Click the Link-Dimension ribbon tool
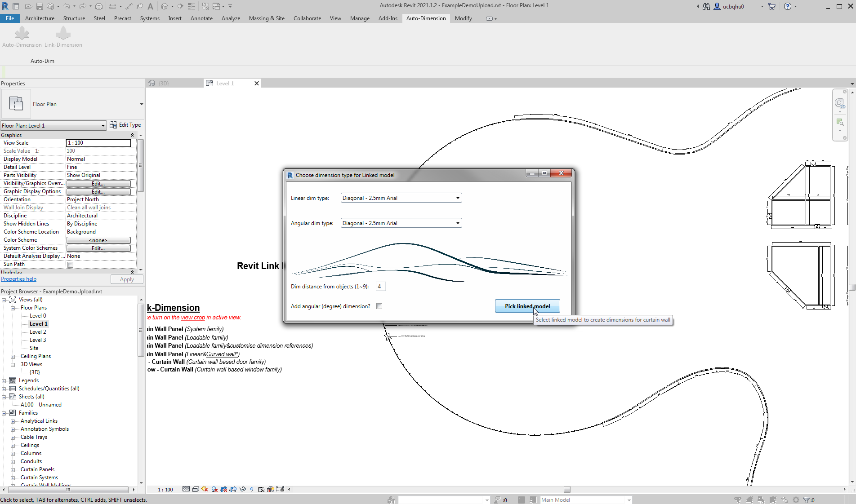856x504 pixels. (63, 37)
